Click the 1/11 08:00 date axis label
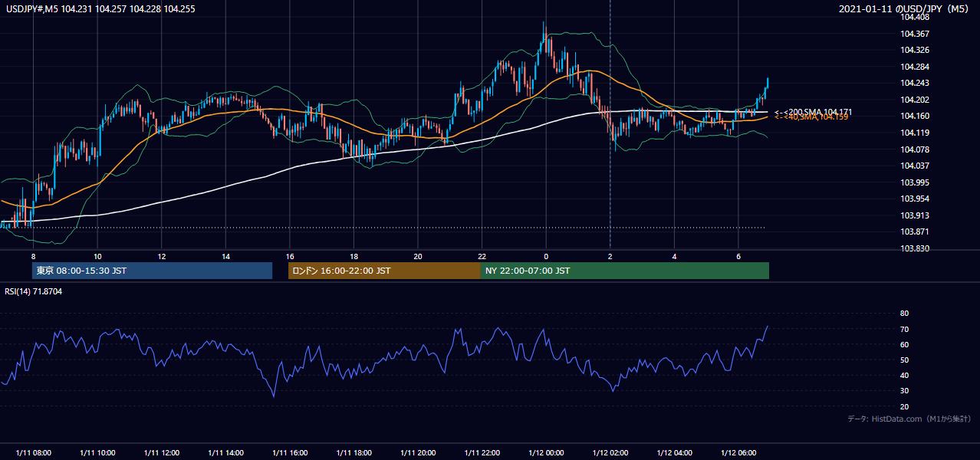 click(x=34, y=452)
